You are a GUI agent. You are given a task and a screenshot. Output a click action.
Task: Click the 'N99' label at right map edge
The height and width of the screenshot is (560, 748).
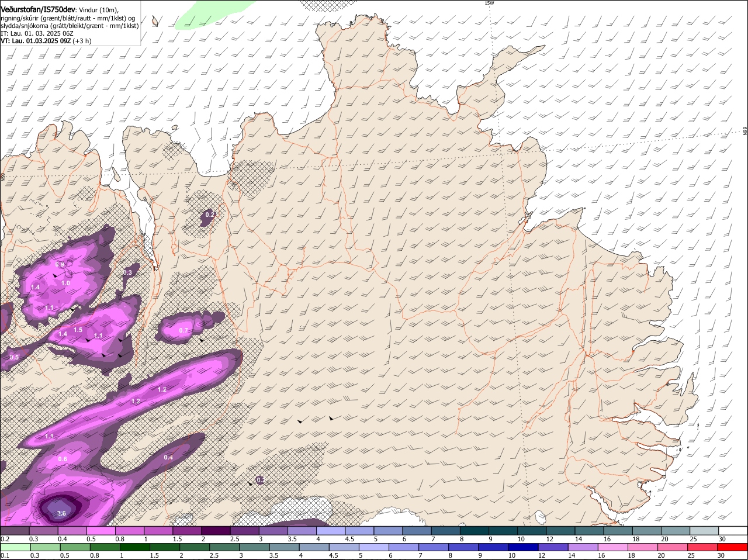pyautogui.click(x=745, y=132)
